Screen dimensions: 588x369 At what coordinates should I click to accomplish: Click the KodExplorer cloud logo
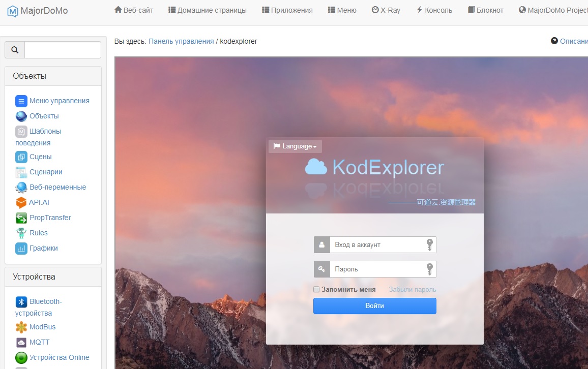tap(316, 167)
